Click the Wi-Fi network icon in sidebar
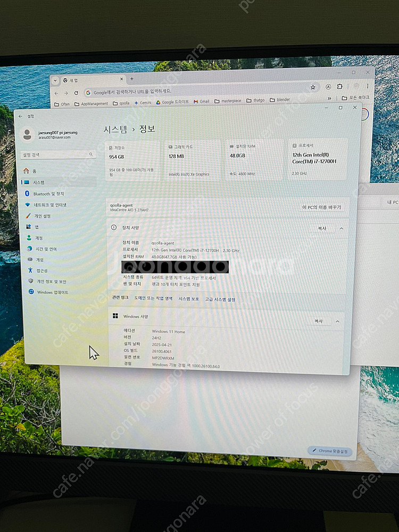The height and width of the screenshot is (532, 399). (28, 205)
